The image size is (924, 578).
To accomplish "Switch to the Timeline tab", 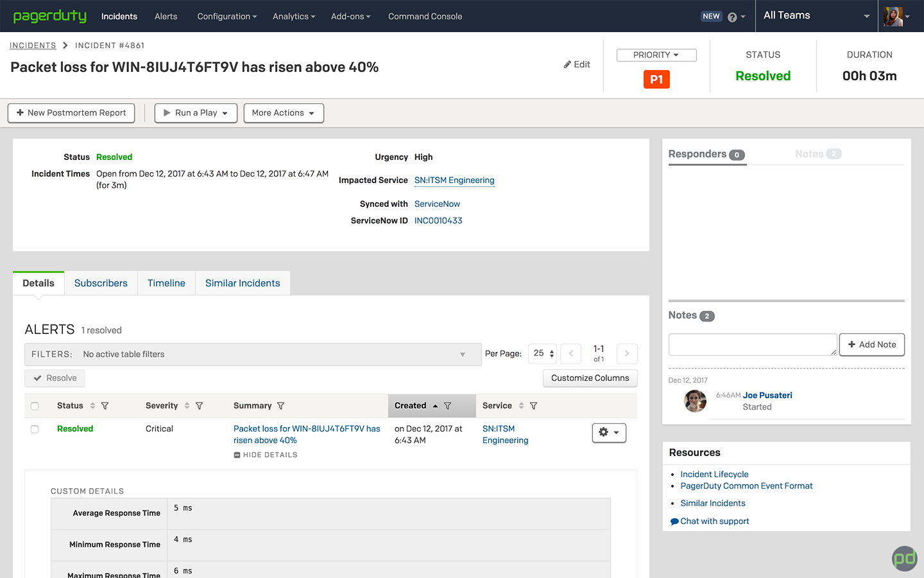I will click(166, 283).
